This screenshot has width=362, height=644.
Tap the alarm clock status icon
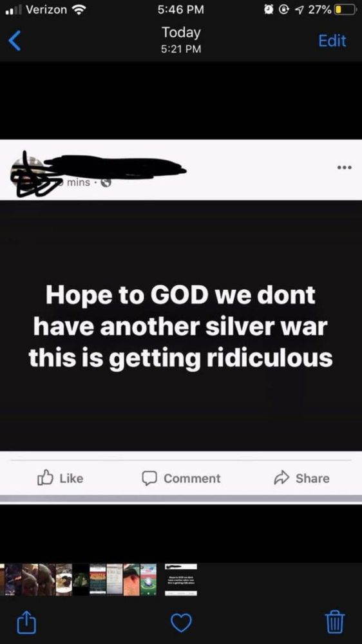coord(271,10)
